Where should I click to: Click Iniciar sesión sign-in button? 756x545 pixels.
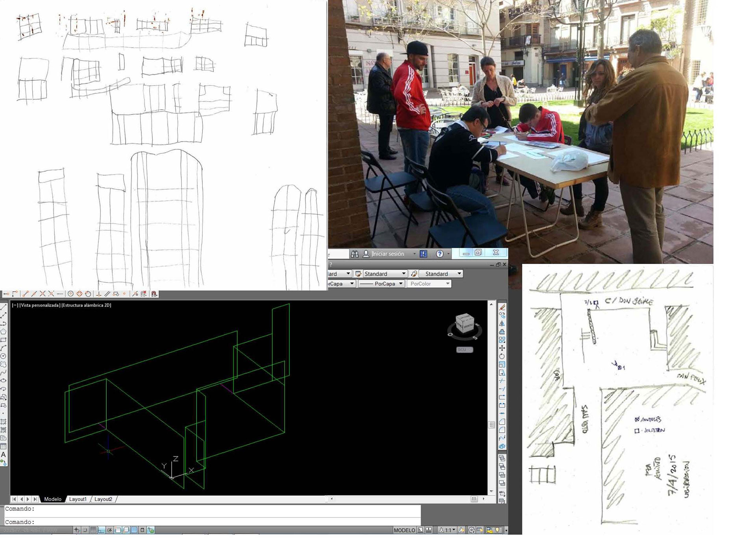pos(388,254)
